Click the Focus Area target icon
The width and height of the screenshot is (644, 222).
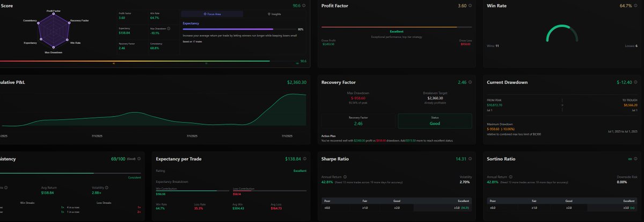205,14
